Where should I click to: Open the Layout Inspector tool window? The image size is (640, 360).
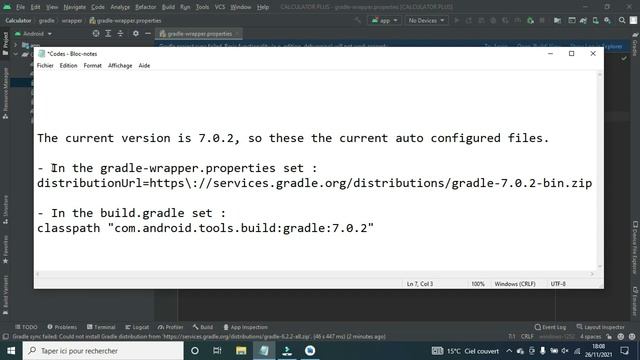[600, 327]
